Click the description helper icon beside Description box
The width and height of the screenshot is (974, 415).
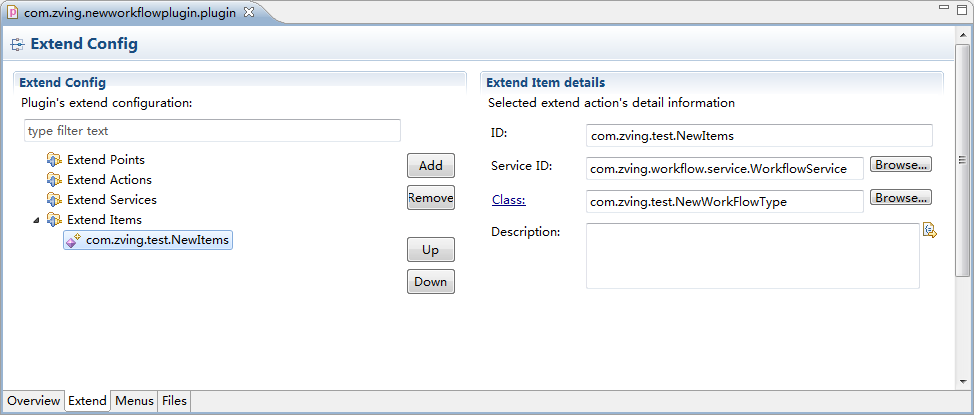tap(929, 231)
